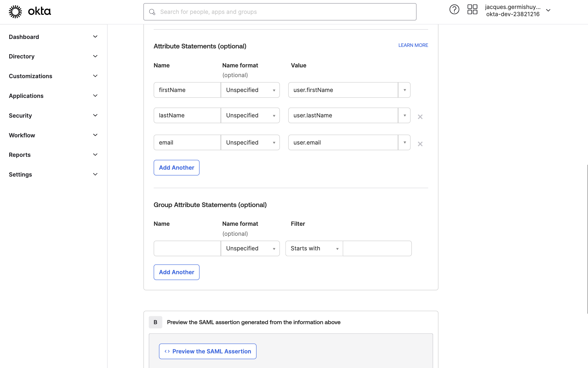
Task: Remove the lastName attribute row
Action: 420,117
